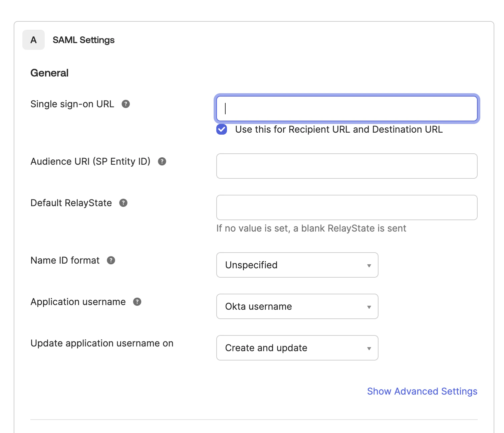Click the Audience URI input field

[346, 166]
